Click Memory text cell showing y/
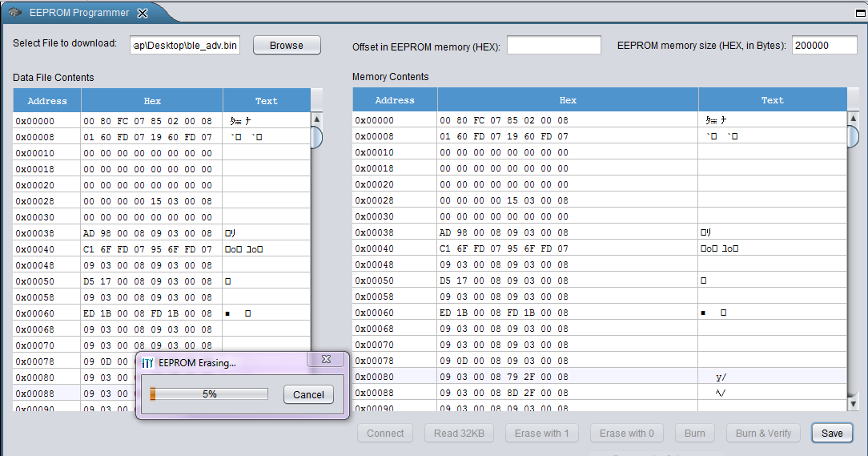868x456 pixels. click(x=772, y=377)
